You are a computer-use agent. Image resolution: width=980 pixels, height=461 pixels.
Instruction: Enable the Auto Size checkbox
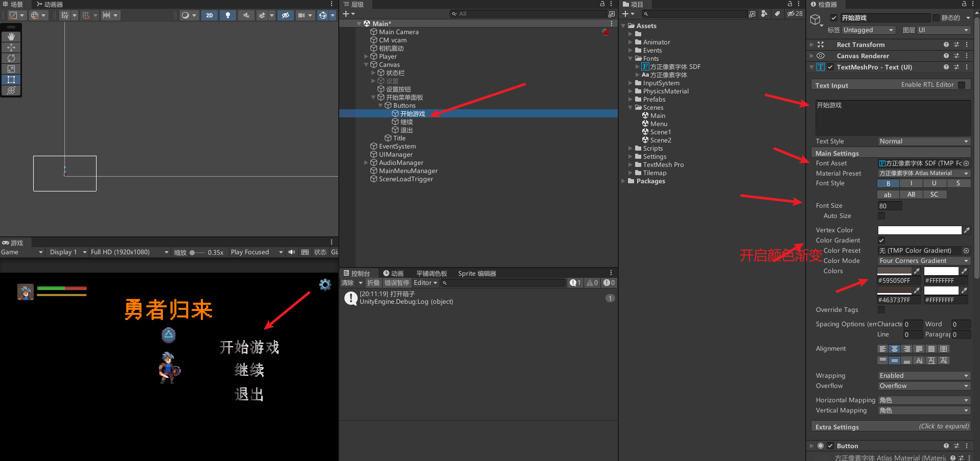(x=881, y=216)
